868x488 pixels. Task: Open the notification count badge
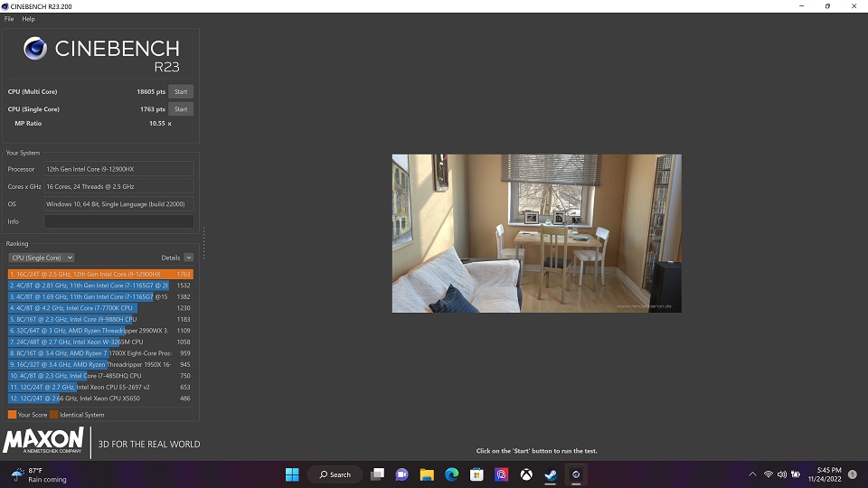click(853, 474)
